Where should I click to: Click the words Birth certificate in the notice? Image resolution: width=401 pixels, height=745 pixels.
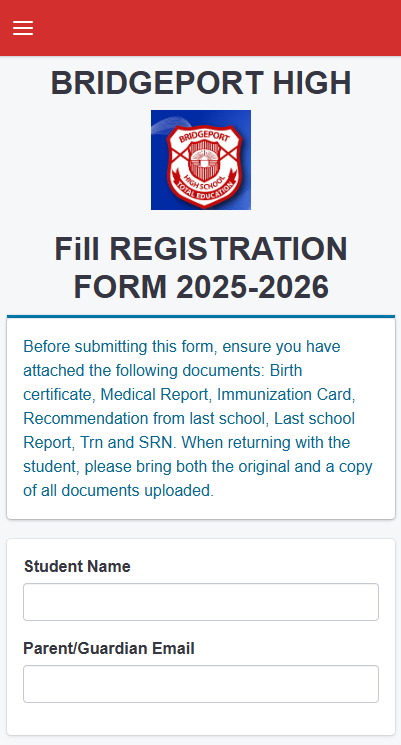pos(162,382)
